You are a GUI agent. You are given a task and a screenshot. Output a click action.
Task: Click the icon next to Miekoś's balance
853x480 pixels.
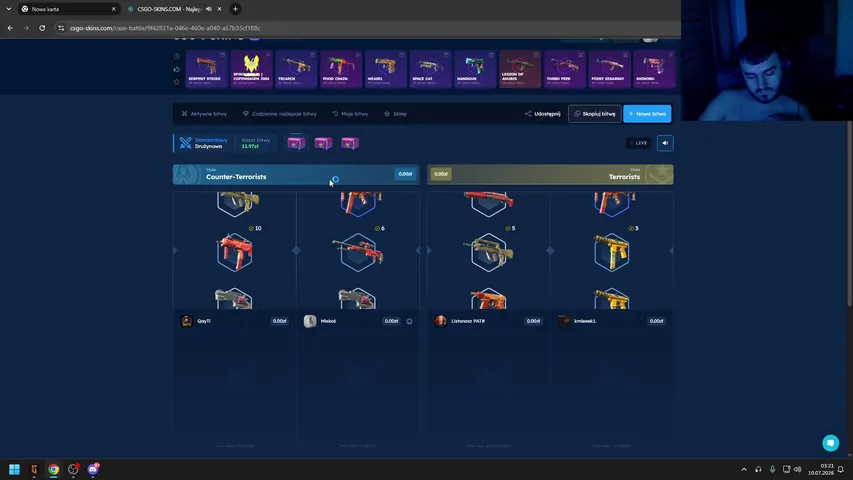pyautogui.click(x=409, y=321)
